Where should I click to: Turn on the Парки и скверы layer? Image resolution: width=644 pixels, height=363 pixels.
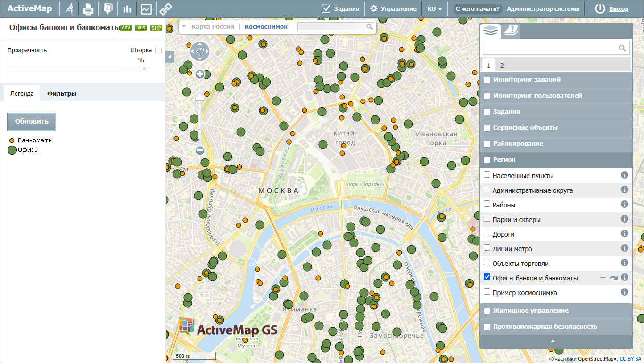[x=487, y=219]
